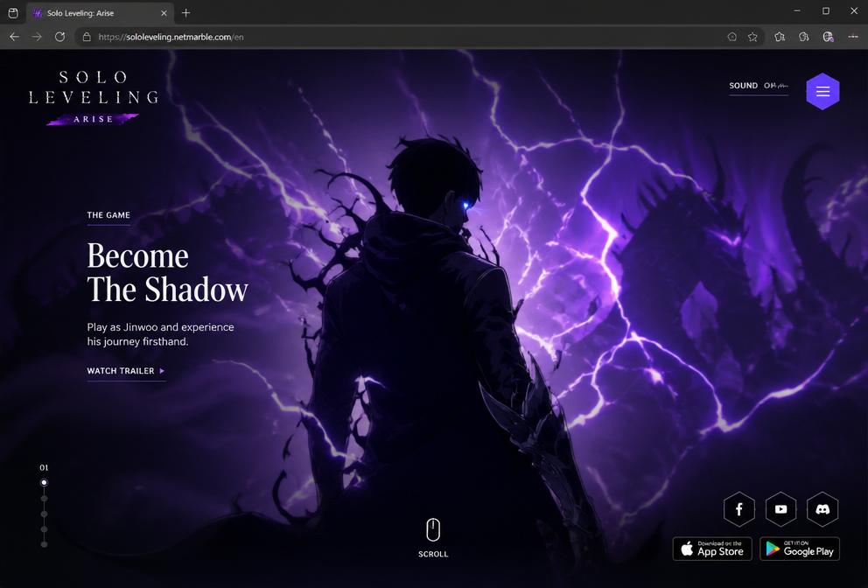The image size is (868, 588).
Task: Click the Become The Shadow headline
Action: pyautogui.click(x=167, y=272)
